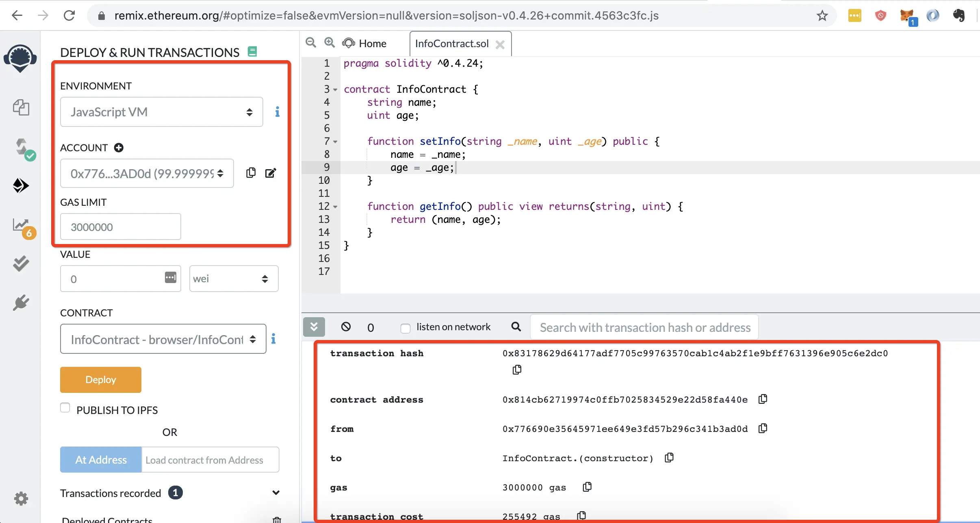Toggle the terminal collapse arrow button
The height and width of the screenshot is (523, 980).
(x=314, y=327)
